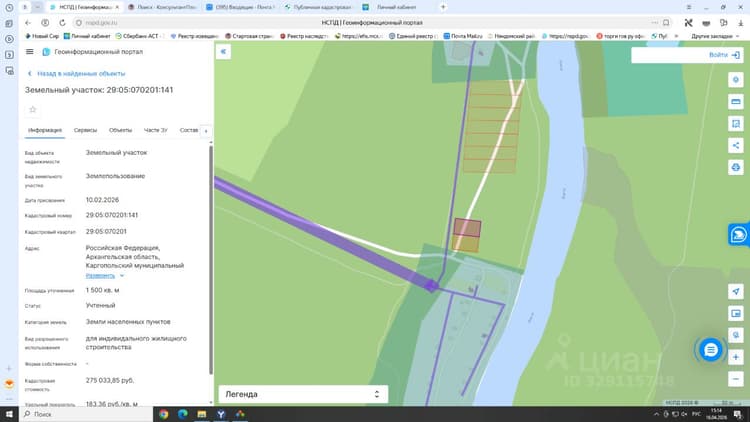Zoom out with the minus button

(x=736, y=379)
